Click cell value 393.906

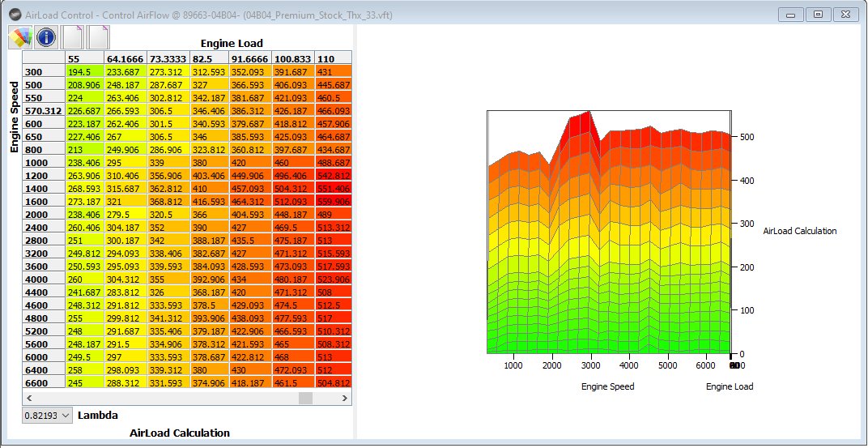click(x=210, y=318)
